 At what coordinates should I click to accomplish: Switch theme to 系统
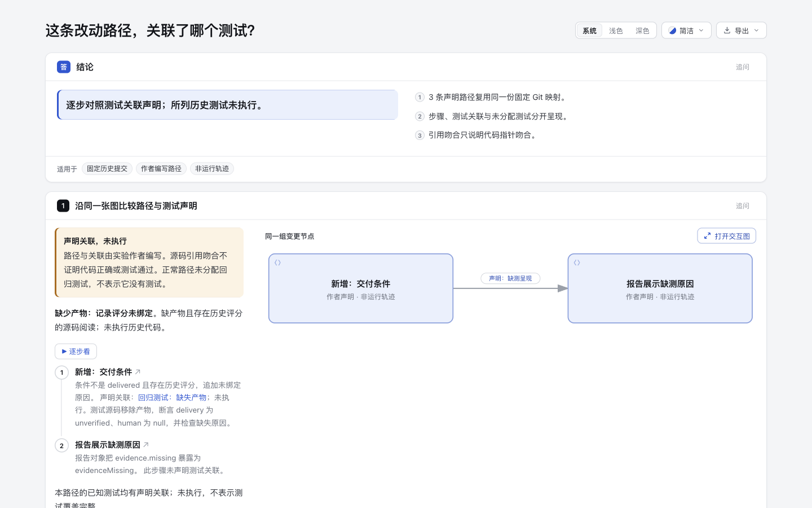[589, 30]
